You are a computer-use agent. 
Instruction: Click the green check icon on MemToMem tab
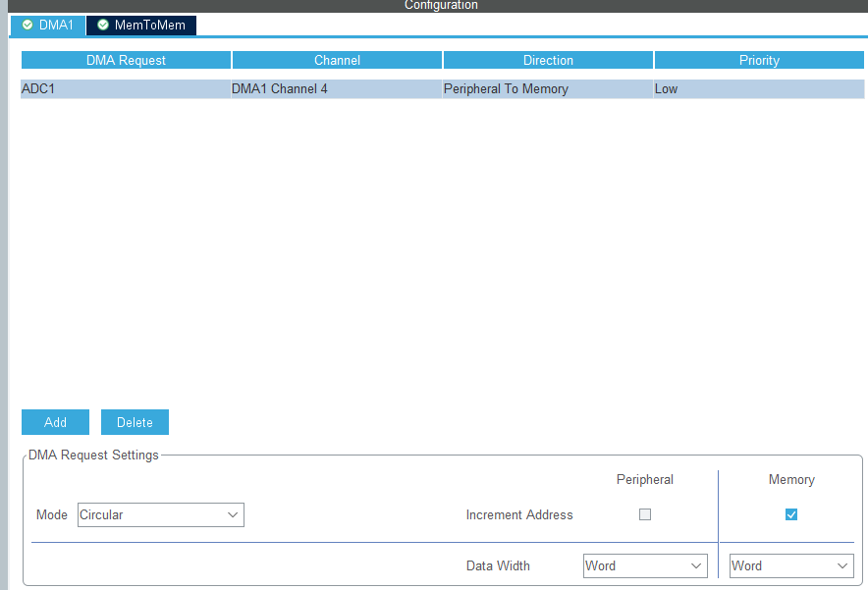pos(102,25)
